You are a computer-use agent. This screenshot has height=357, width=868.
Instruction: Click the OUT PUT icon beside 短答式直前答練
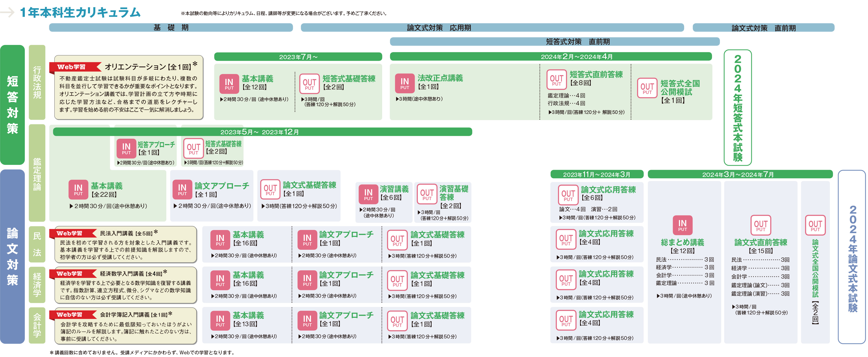coord(556,80)
